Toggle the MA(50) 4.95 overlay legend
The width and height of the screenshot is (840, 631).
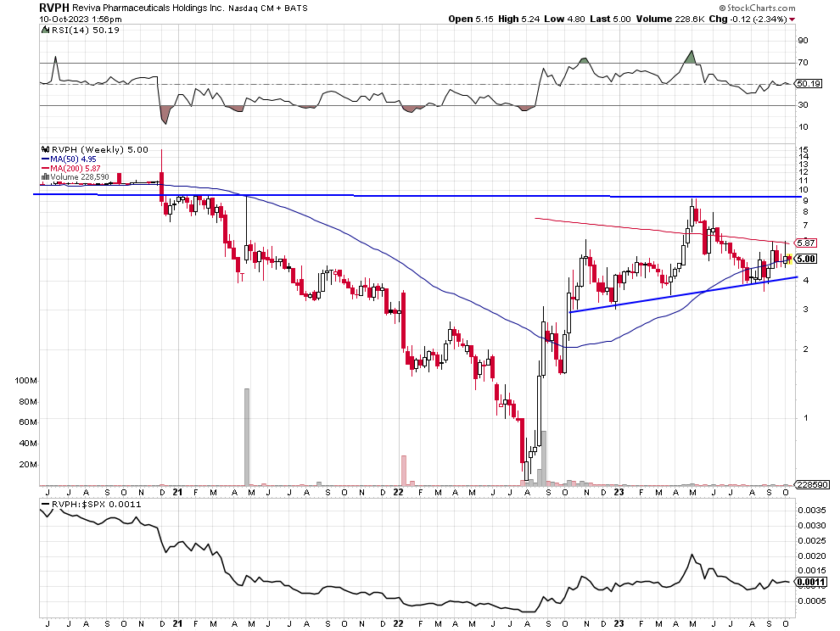[x=73, y=158]
